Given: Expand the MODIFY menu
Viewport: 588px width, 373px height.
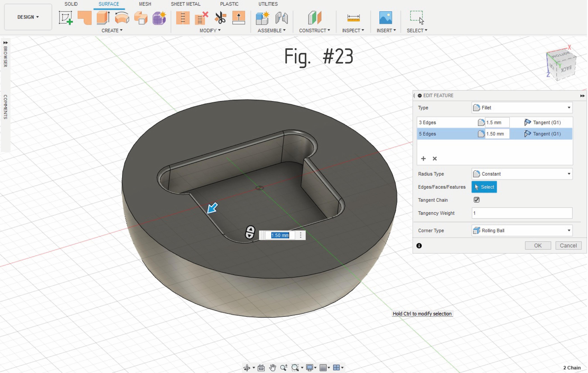Looking at the screenshot, I should tap(210, 31).
